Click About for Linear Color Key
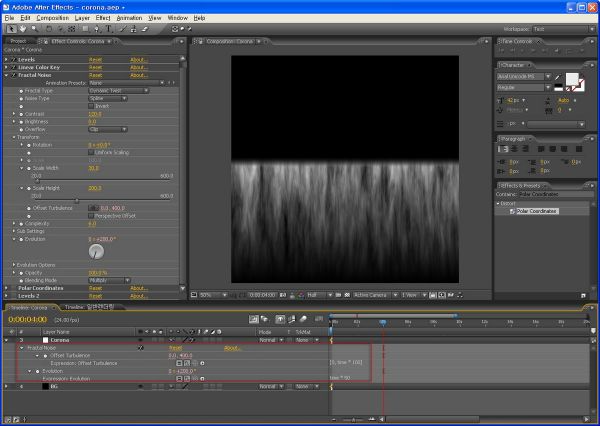The height and width of the screenshot is (426, 600). [139, 67]
